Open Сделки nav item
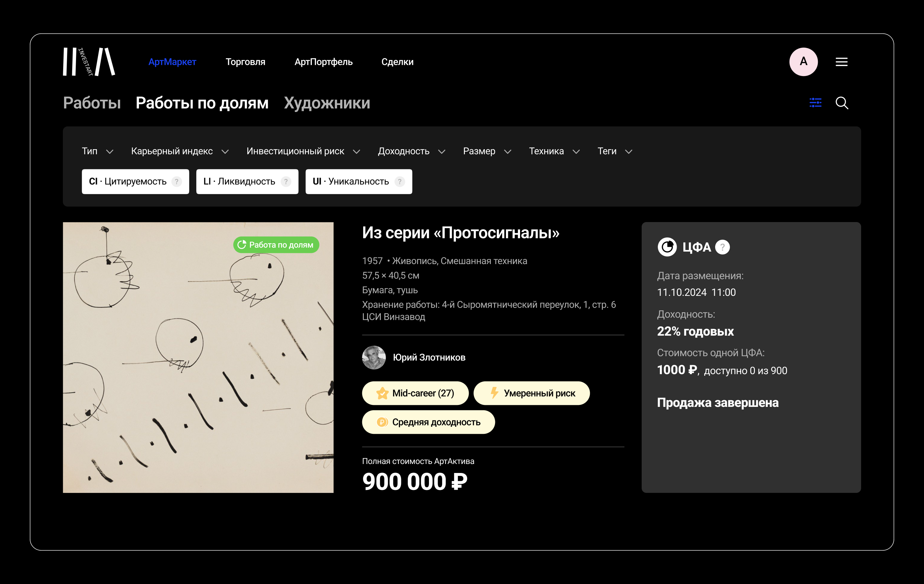 tap(397, 62)
